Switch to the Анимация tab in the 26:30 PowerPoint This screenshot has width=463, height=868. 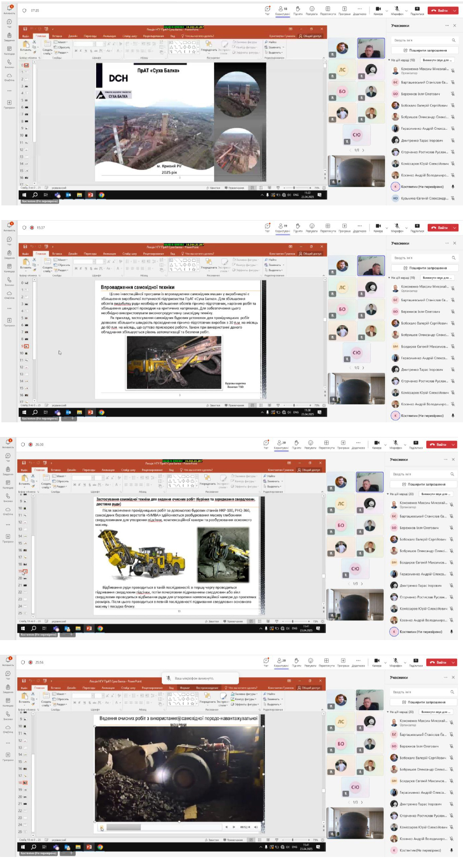point(108,470)
